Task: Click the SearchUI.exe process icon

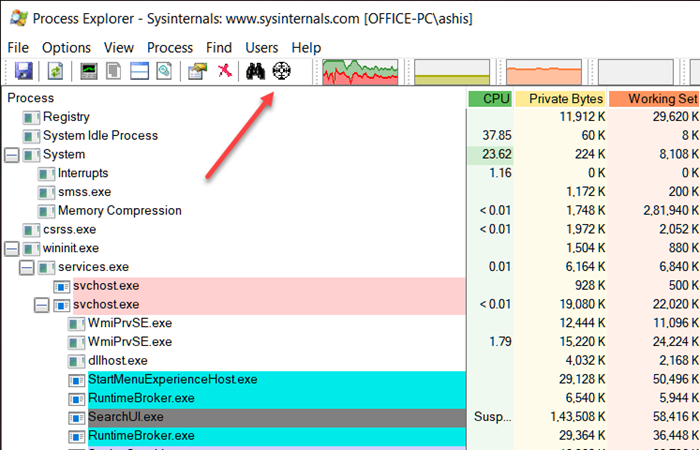Action: coord(76,417)
